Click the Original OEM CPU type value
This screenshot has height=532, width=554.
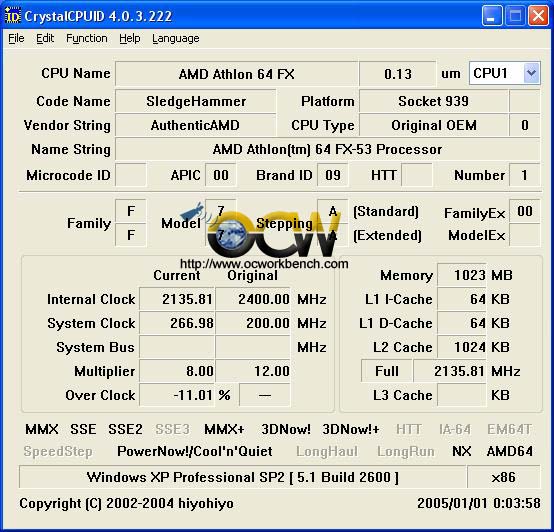pyautogui.click(x=434, y=125)
